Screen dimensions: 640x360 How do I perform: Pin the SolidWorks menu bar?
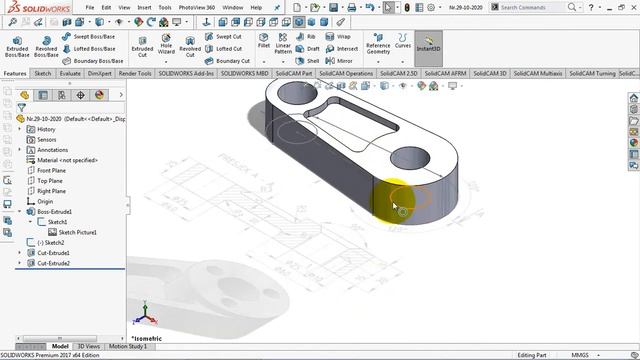point(277,7)
